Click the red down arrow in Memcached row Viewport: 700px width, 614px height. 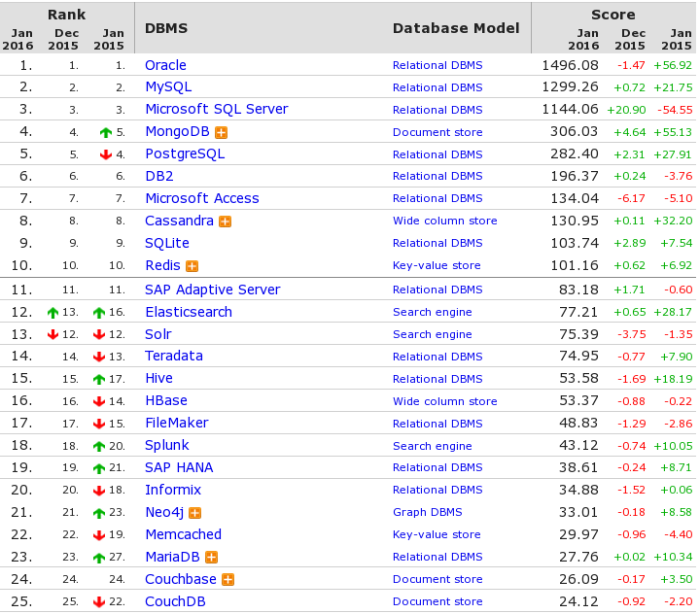point(99,535)
